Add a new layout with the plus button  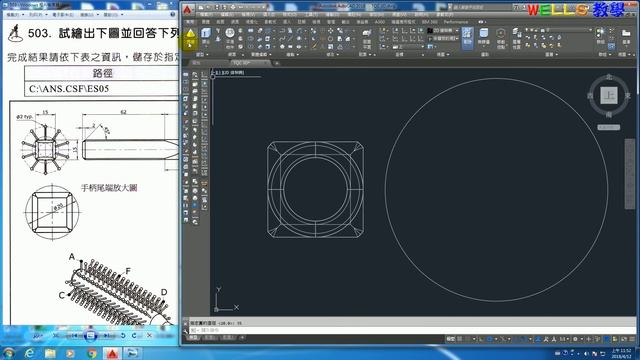coord(242,338)
